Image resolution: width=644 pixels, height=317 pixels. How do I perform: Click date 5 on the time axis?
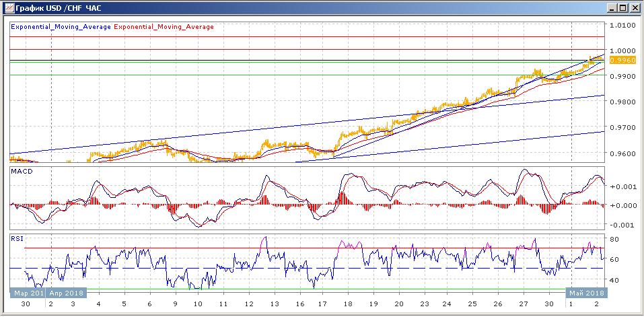[x=124, y=304]
